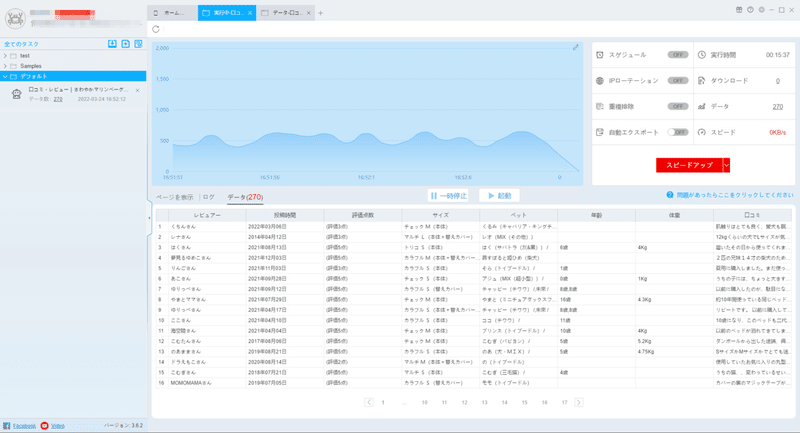This screenshot has width=800, height=433.
Task: Collapse the デフォルト folder
Action: click(5, 77)
